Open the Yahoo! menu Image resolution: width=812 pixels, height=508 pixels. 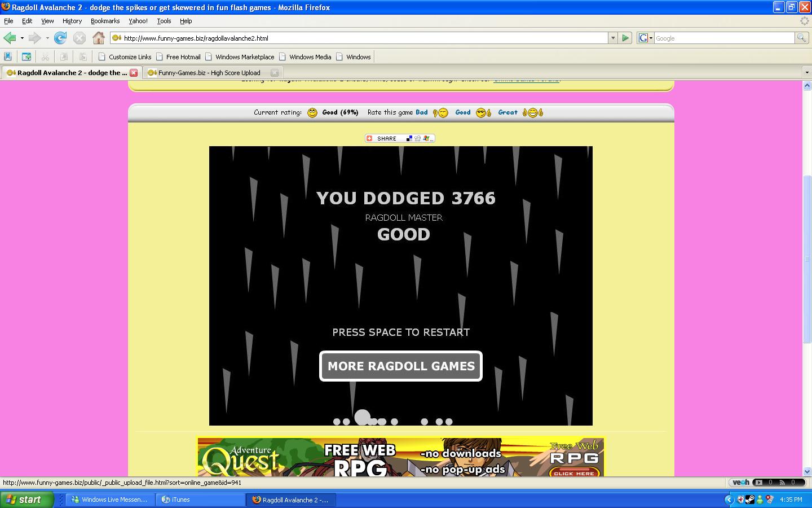138,21
